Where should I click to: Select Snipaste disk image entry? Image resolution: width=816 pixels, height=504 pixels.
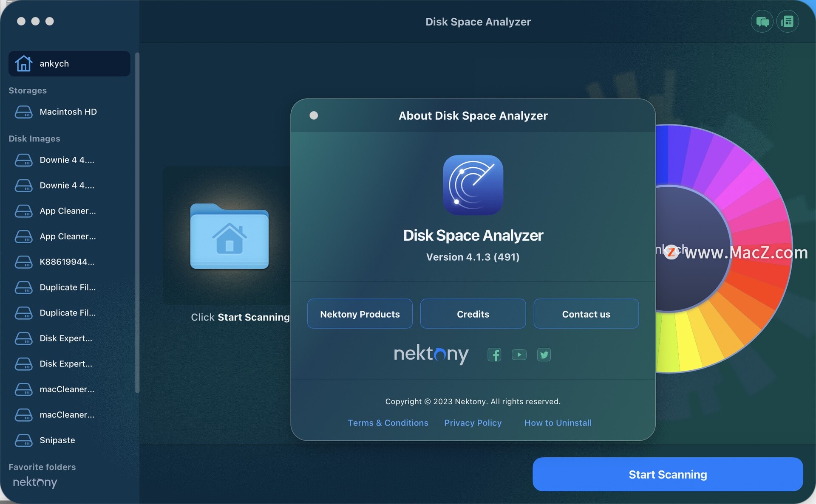(69, 440)
